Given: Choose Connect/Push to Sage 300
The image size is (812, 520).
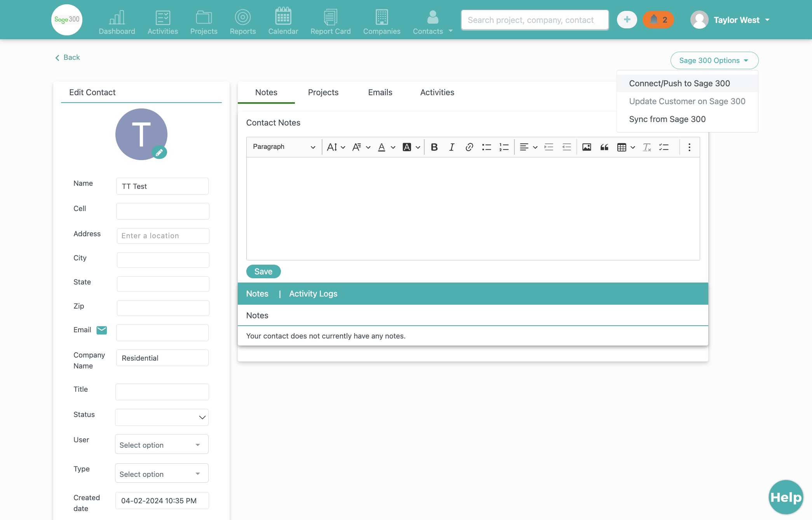Looking at the screenshot, I should tap(687, 84).
